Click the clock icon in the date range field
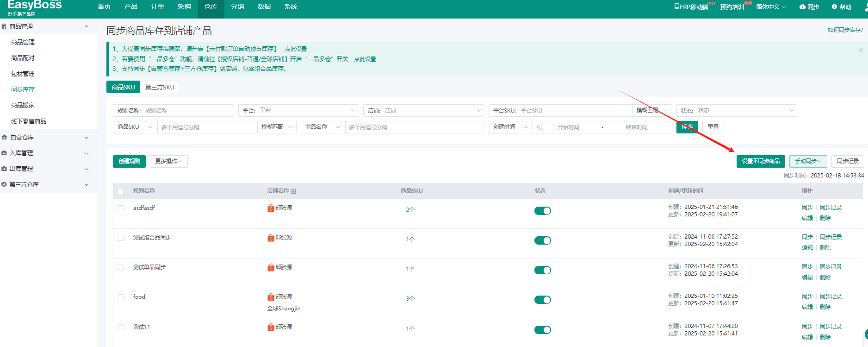868x347 pixels. pyautogui.click(x=539, y=127)
